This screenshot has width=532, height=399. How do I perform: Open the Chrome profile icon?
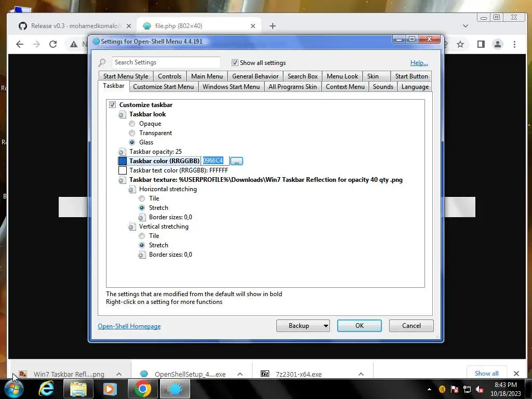pos(498,44)
